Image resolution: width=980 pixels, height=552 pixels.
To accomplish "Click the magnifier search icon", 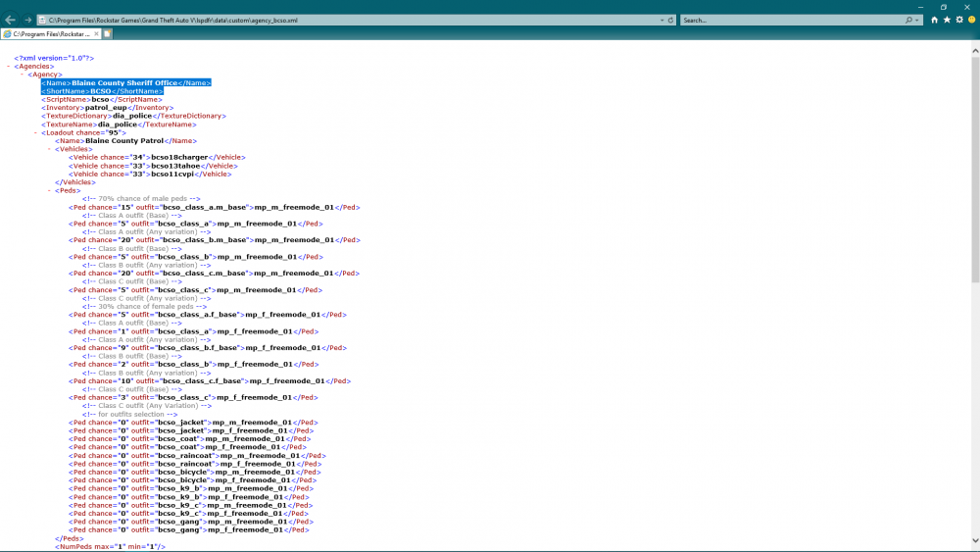I will (x=908, y=20).
